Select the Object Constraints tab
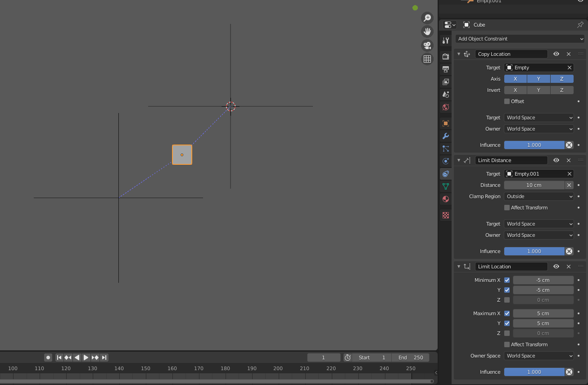Image resolution: width=588 pixels, height=385 pixels. click(x=446, y=174)
